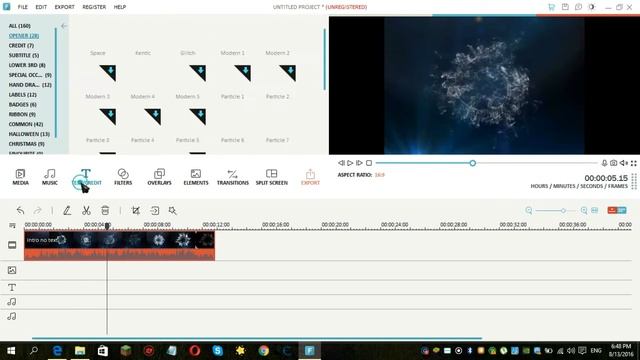
Task: Change the aspect ratio 16:9 value
Action: point(380,175)
